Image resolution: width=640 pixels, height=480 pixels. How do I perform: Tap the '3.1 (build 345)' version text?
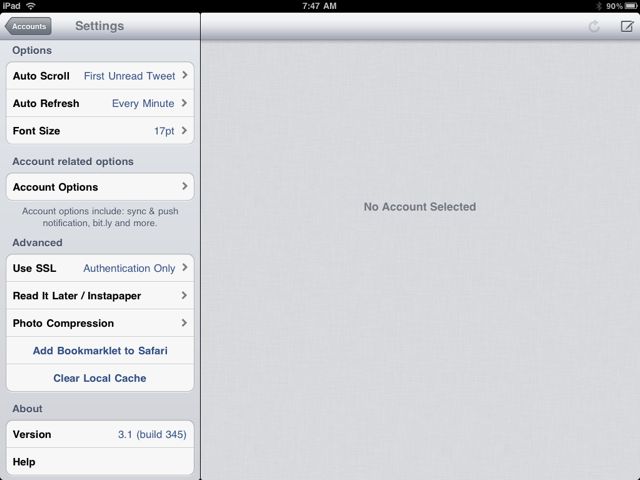pyautogui.click(x=152, y=434)
